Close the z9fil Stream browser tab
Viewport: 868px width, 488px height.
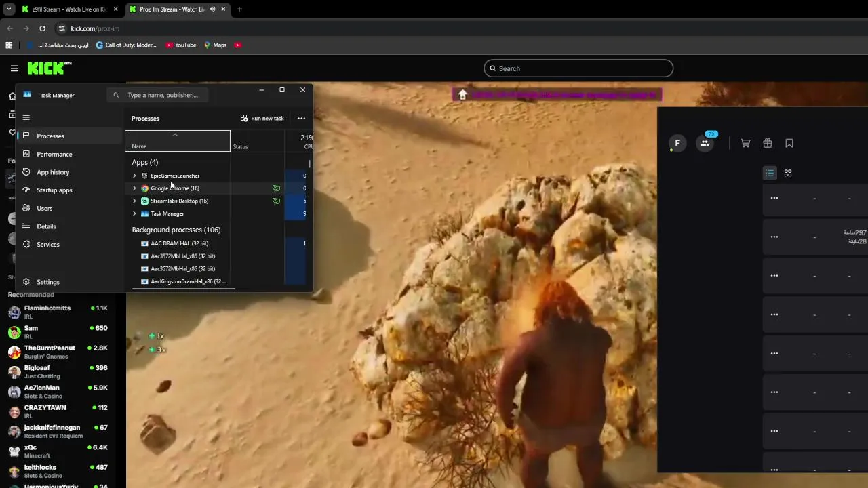pos(115,9)
